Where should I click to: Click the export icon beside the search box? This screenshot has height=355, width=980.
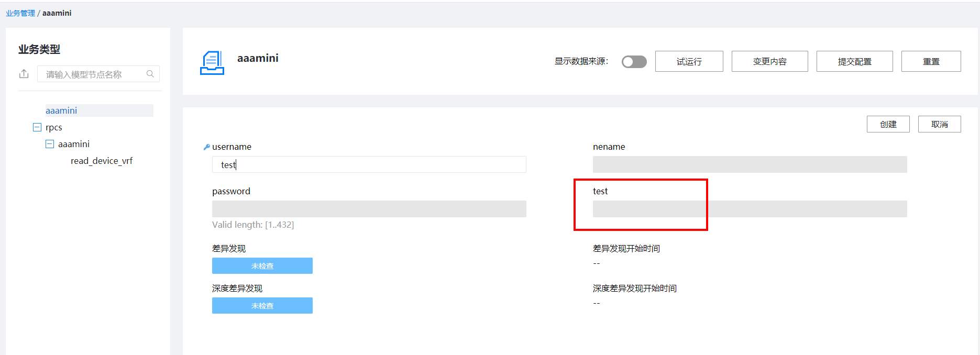tap(24, 74)
